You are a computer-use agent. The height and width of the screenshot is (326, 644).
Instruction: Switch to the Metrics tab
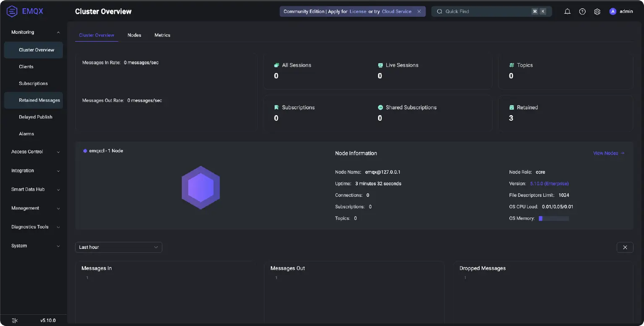point(162,35)
